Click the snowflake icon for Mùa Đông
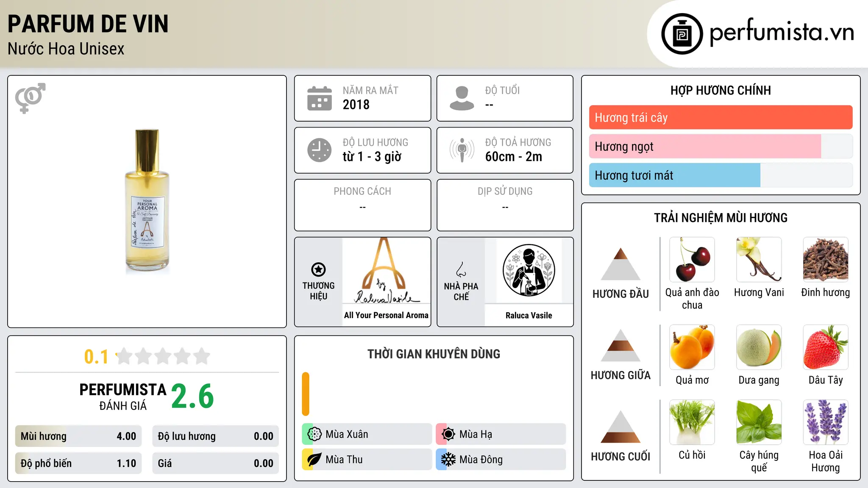The width and height of the screenshot is (868, 488). point(448,459)
